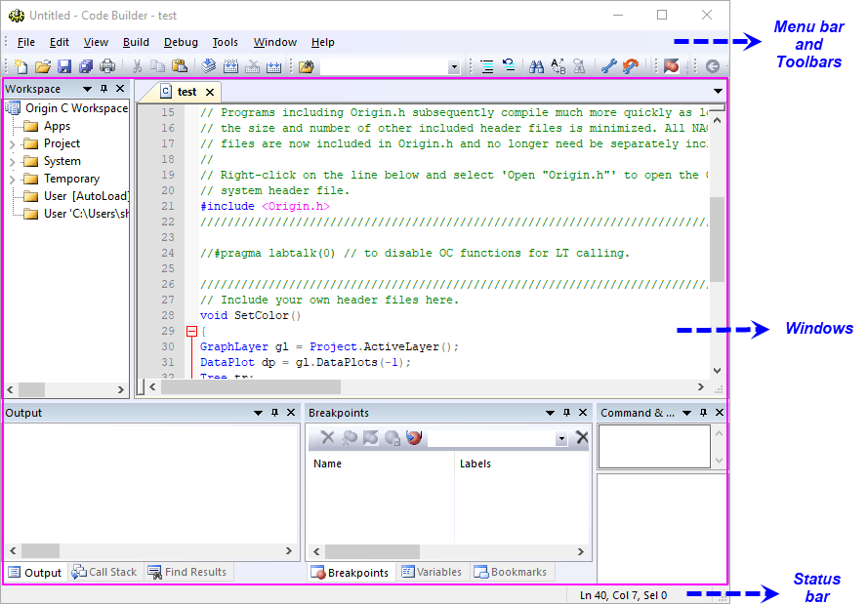Click the Print toolbar icon
The image size is (868, 604).
tap(107, 66)
